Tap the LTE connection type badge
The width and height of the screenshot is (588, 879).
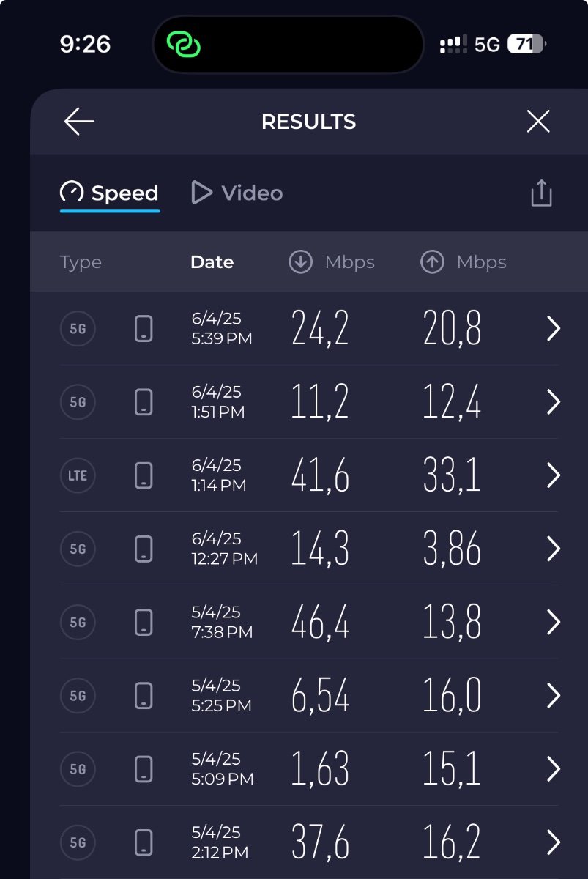(78, 475)
